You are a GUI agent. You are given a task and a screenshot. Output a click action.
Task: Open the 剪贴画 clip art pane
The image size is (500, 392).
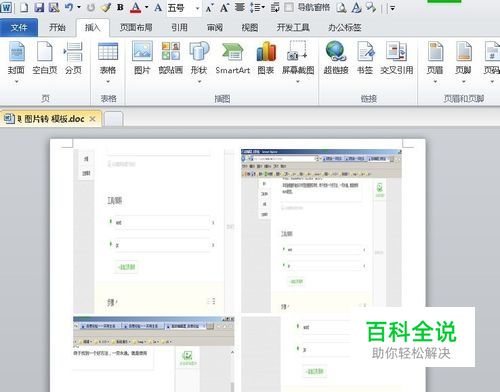(170, 58)
